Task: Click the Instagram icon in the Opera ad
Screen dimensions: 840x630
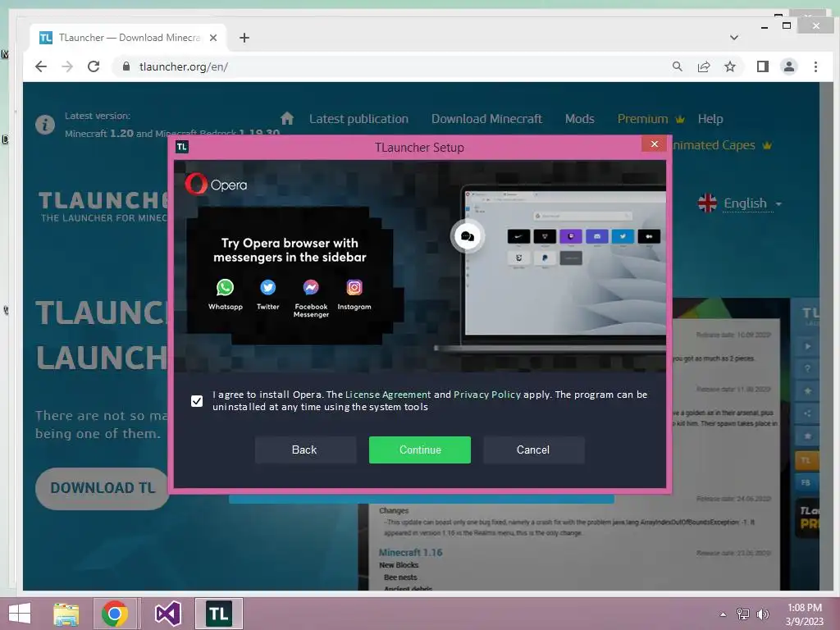Action: tap(354, 288)
